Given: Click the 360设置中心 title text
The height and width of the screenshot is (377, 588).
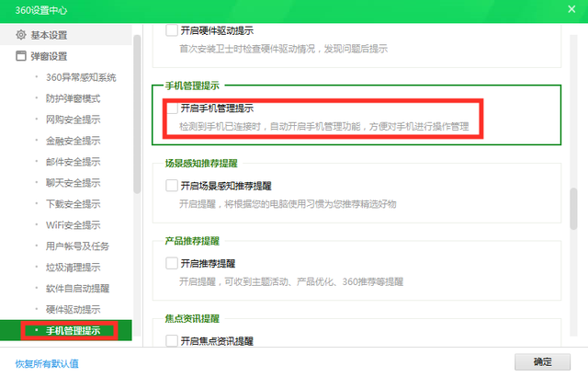Looking at the screenshot, I should pos(40,10).
